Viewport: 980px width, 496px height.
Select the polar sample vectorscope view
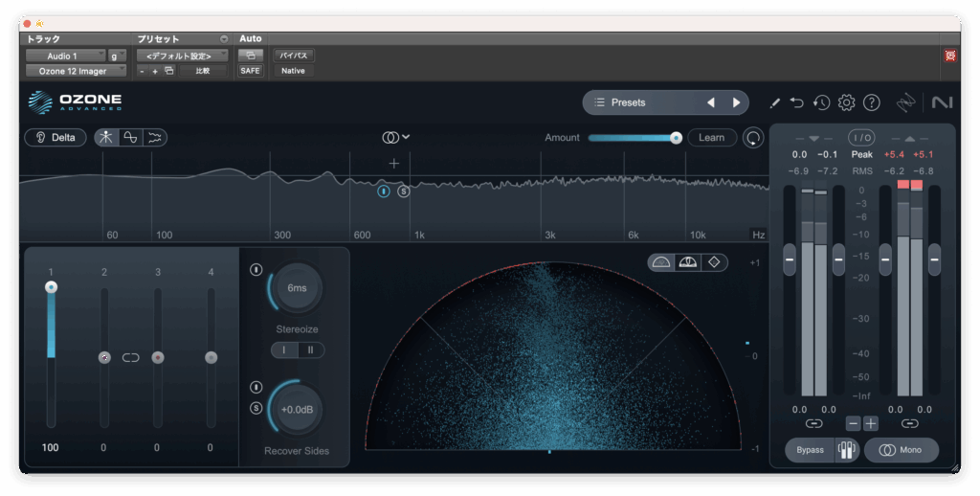(x=660, y=262)
